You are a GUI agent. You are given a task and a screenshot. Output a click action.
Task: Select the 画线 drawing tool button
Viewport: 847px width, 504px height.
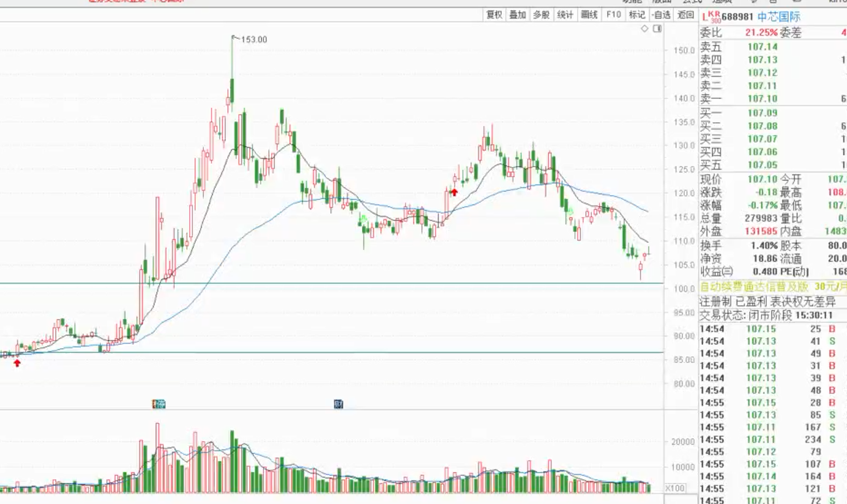pos(589,15)
